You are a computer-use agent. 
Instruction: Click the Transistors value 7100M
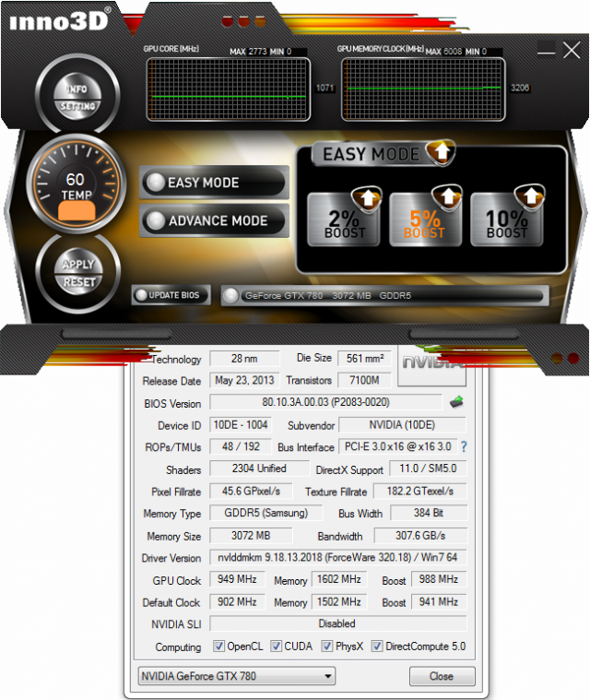coord(365,380)
